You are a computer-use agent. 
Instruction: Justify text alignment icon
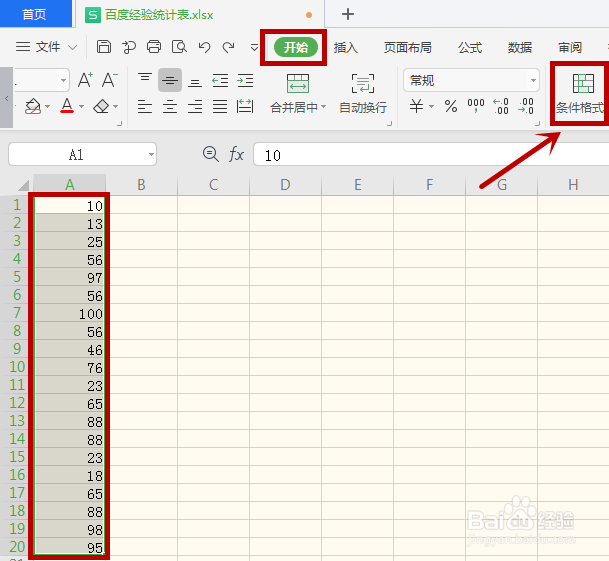220,106
